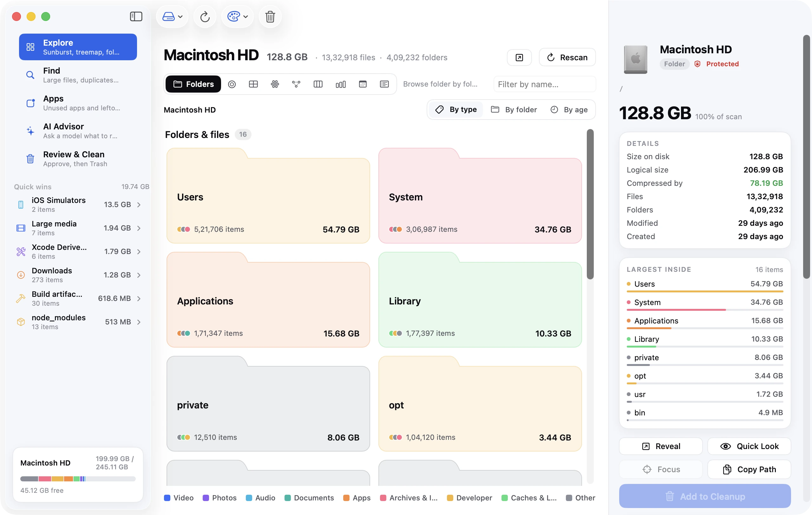The image size is (812, 515).
Task: Switch to the bar chart view icon
Action: coord(341,84)
